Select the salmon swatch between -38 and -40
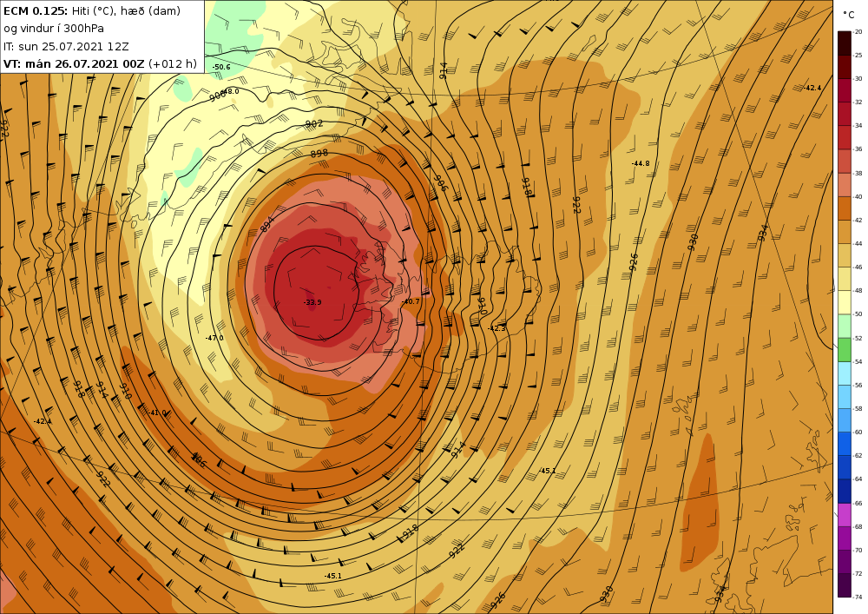This screenshot has width=868, height=614. tap(845, 184)
